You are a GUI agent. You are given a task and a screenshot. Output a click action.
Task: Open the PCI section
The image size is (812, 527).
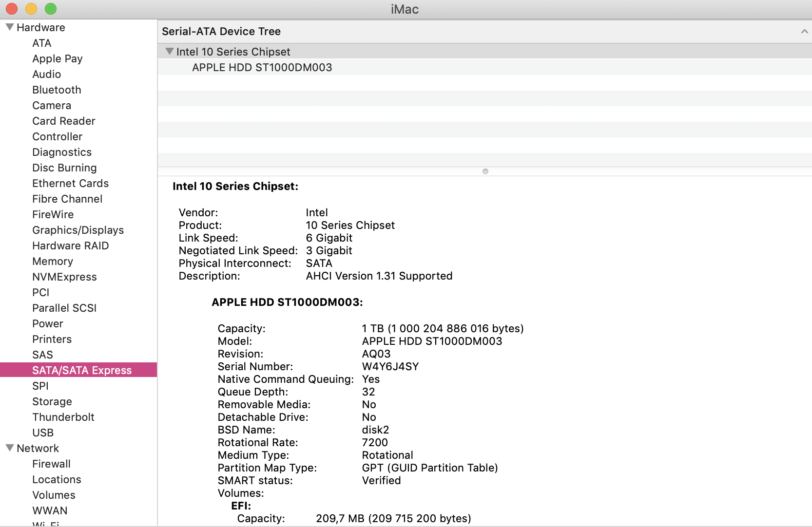[x=41, y=292]
